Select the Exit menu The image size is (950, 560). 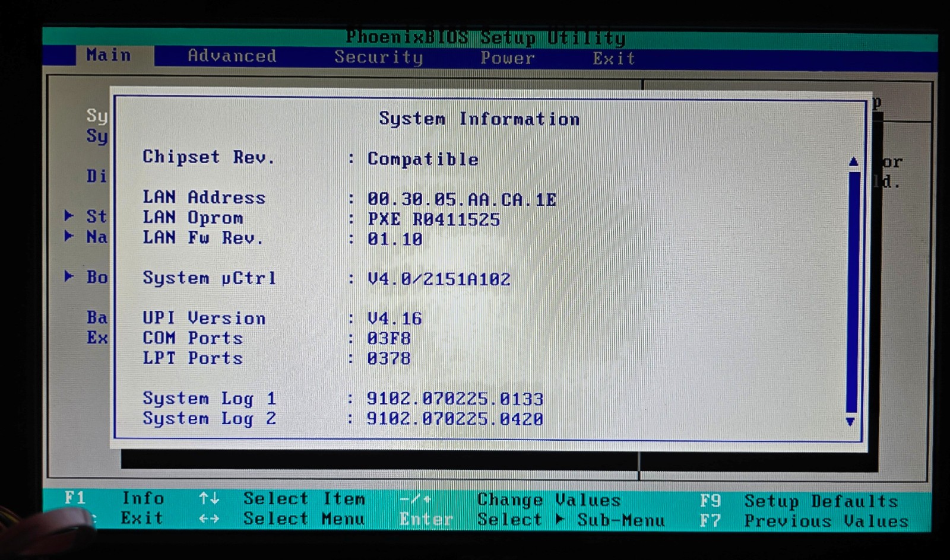(x=614, y=58)
